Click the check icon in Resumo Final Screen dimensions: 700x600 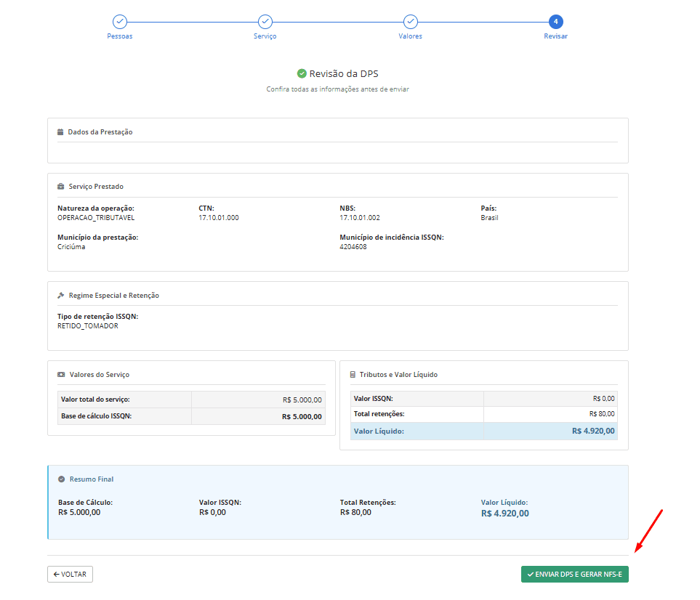[x=62, y=479]
